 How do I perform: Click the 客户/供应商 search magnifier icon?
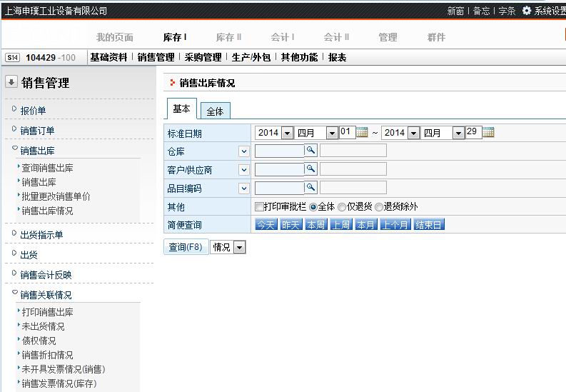(x=310, y=169)
